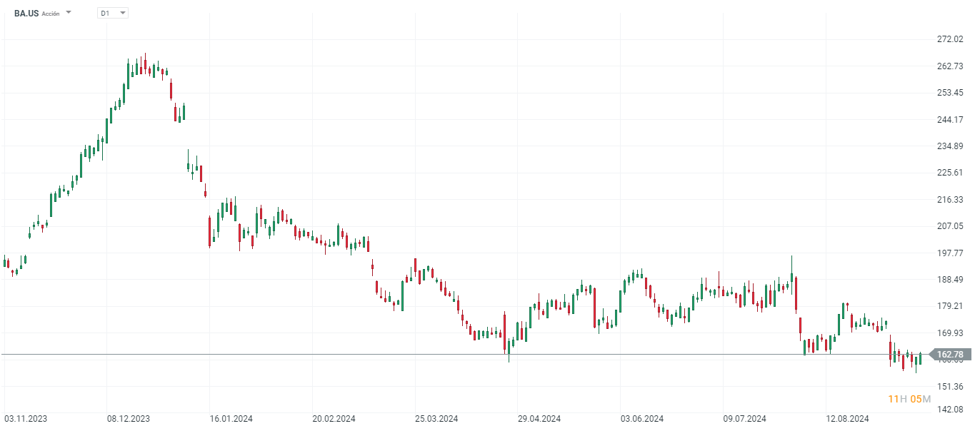Click the 25.03.2024 date label
The image size is (980, 431).
coord(437,419)
